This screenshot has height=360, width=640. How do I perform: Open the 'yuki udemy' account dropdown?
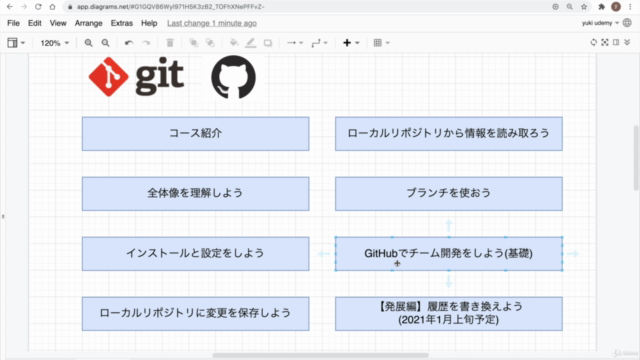pos(600,23)
